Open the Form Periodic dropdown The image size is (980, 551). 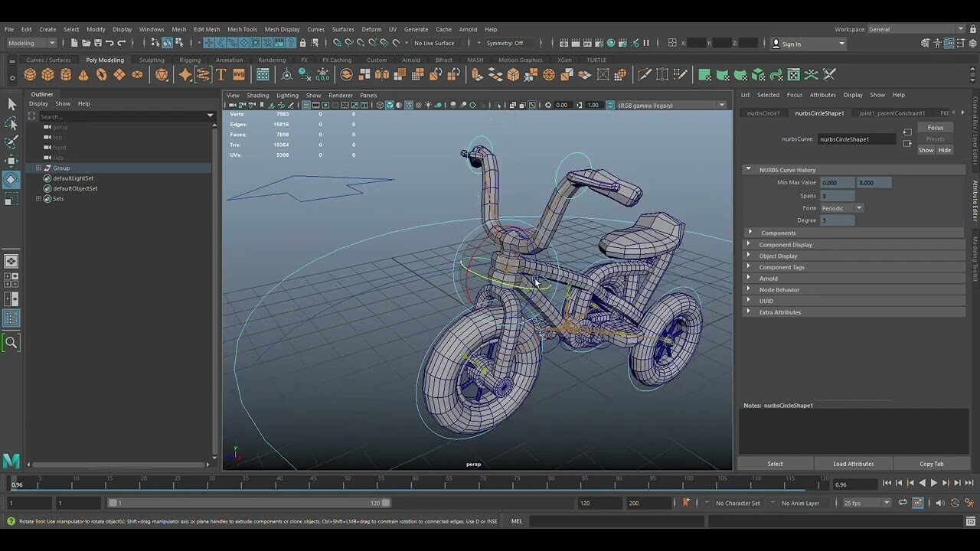(x=859, y=207)
